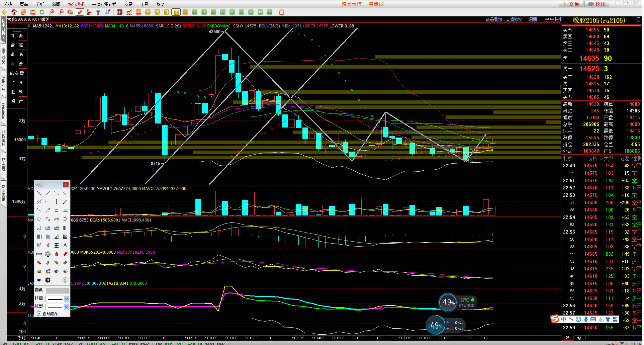Image resolution: width=644 pixels, height=345 pixels.
Task: Select the 笔 tab below trades list
Action: 567,338
